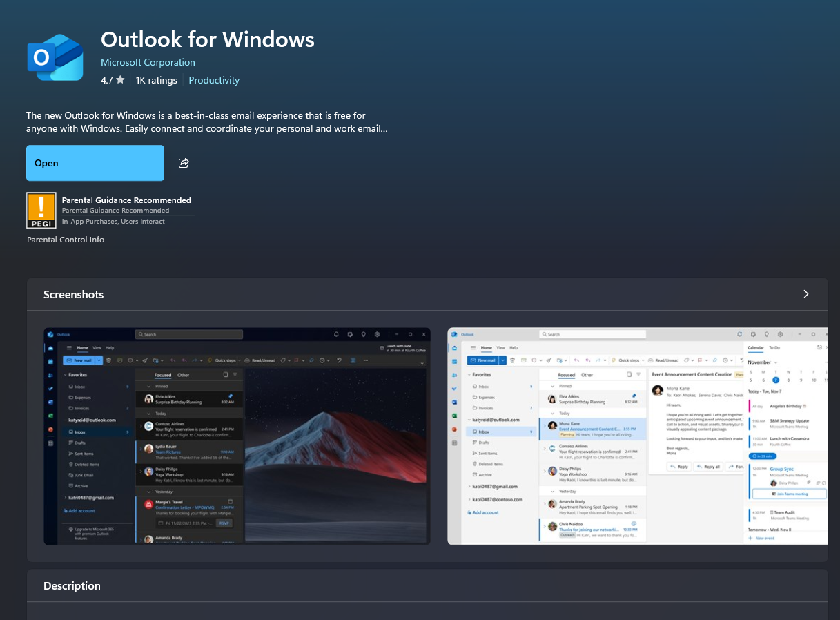Viewport: 840px width, 620px height.
Task: Go to the Productivity category link
Action: point(214,80)
